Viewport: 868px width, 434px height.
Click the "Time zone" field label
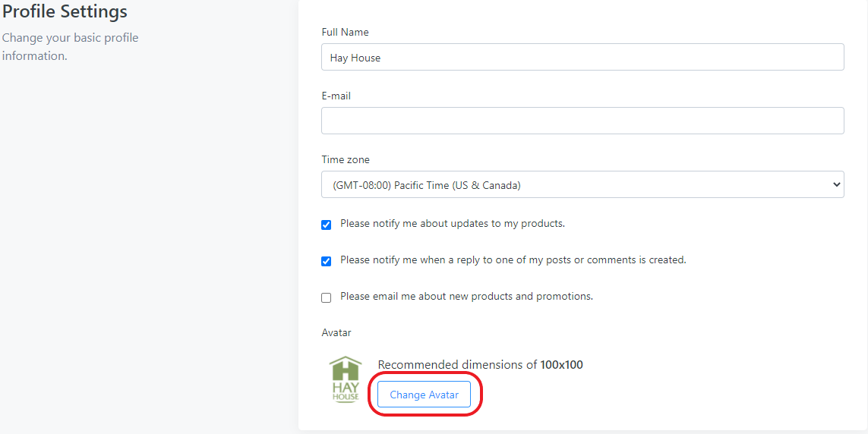click(x=346, y=160)
